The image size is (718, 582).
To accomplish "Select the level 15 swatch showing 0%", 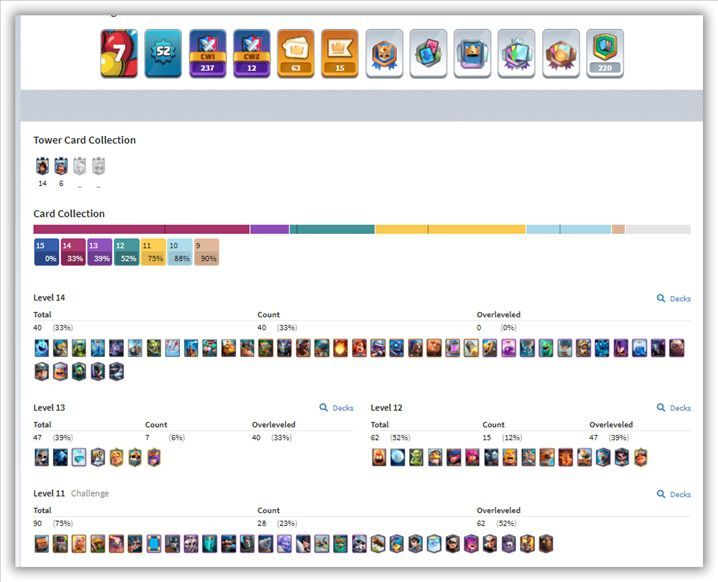I will tap(46, 252).
